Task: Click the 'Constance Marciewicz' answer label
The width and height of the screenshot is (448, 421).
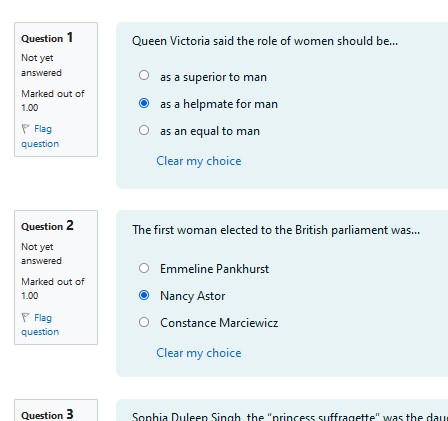Action: pyautogui.click(x=219, y=323)
